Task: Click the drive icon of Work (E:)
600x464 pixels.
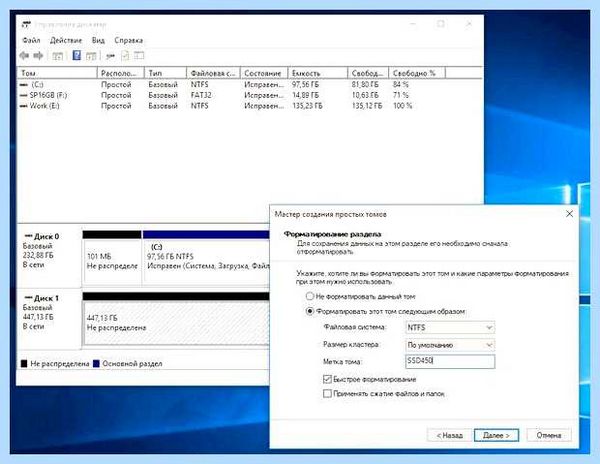Action: (24, 106)
